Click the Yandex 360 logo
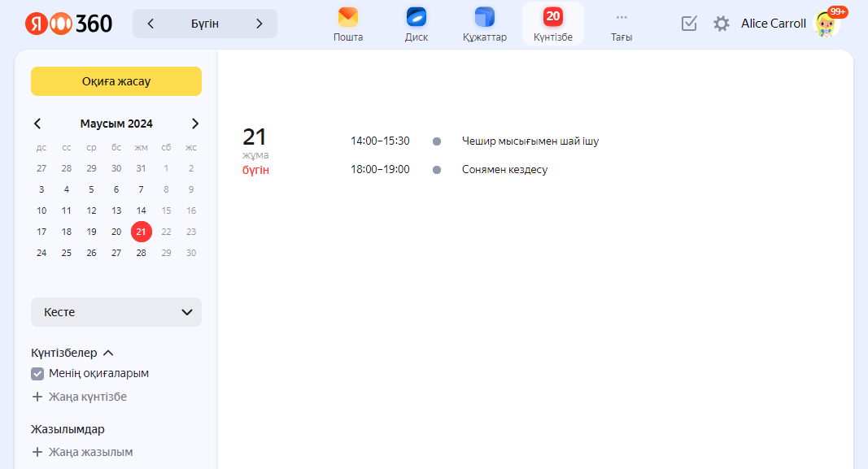Image resolution: width=868 pixels, height=469 pixels. [x=68, y=24]
